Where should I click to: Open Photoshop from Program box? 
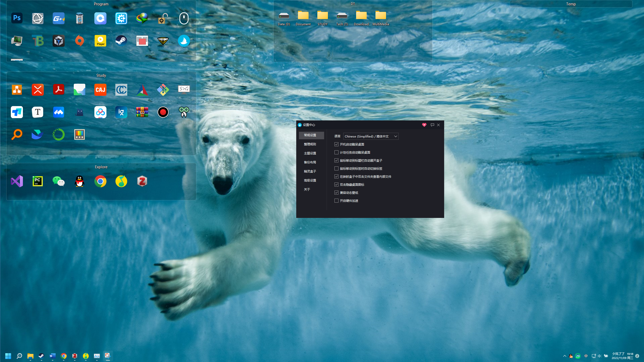[x=17, y=18]
